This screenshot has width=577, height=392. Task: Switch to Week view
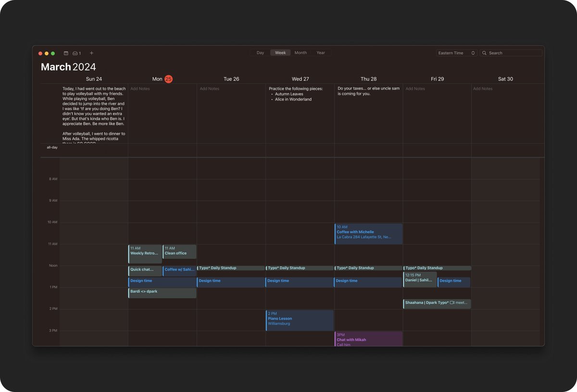click(x=280, y=53)
